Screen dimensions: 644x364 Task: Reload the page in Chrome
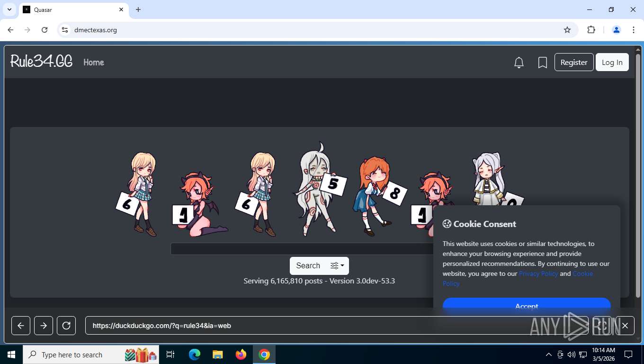45,30
